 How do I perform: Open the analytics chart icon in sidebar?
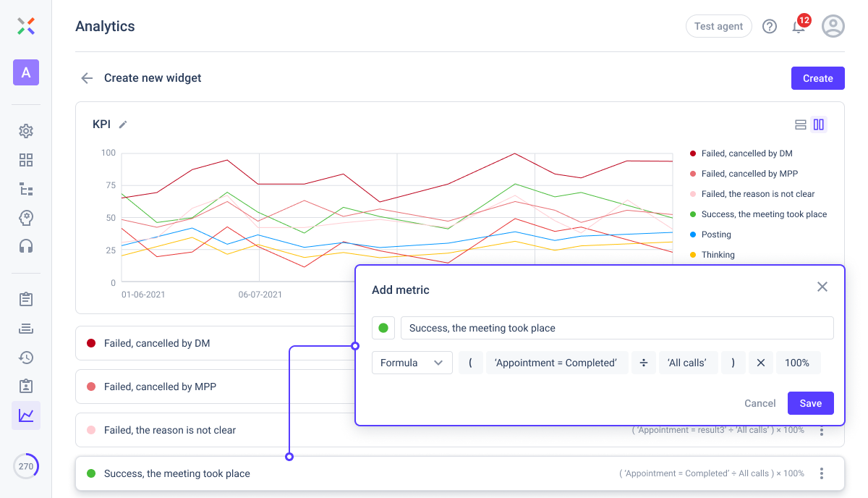[x=26, y=415]
